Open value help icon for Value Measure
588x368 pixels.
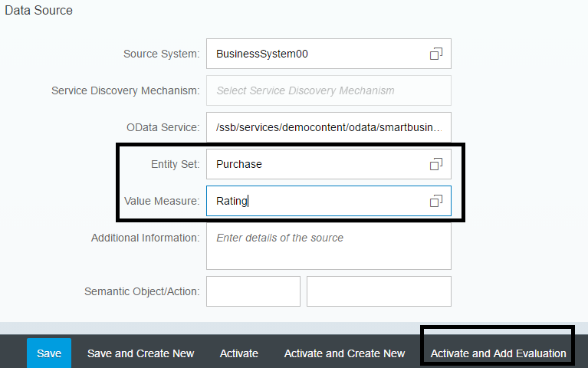click(435, 201)
